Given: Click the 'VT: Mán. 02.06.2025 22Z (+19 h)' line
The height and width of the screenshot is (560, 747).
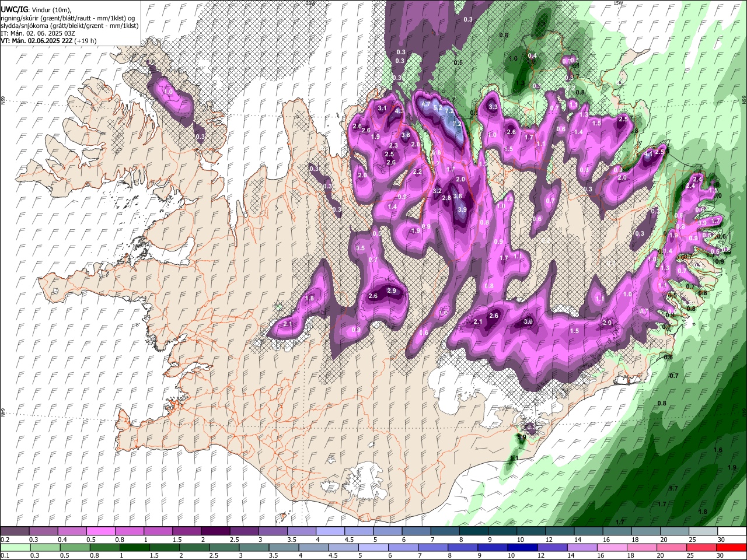Looking at the screenshot, I should 48,41.
